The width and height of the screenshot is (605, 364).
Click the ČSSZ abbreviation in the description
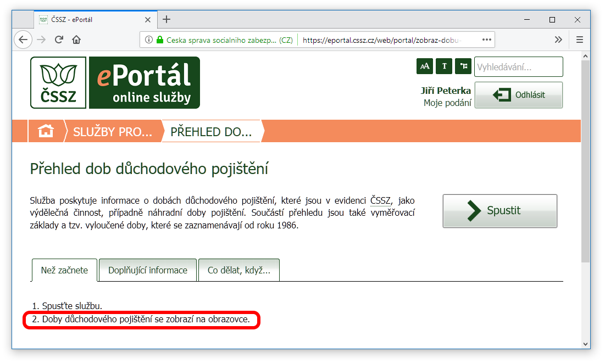(x=380, y=200)
